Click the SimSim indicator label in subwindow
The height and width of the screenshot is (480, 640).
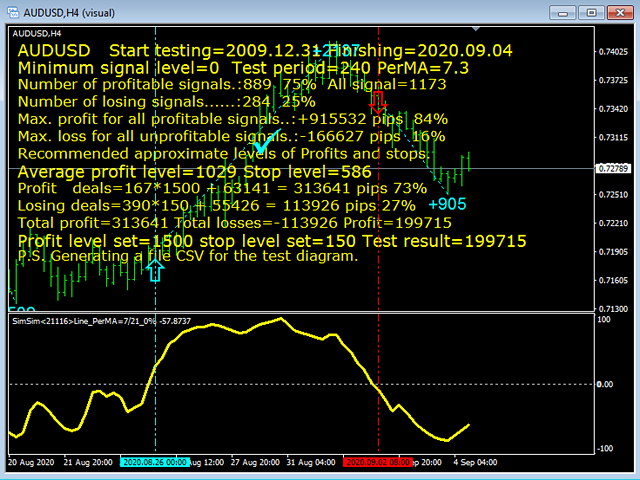tap(101, 321)
